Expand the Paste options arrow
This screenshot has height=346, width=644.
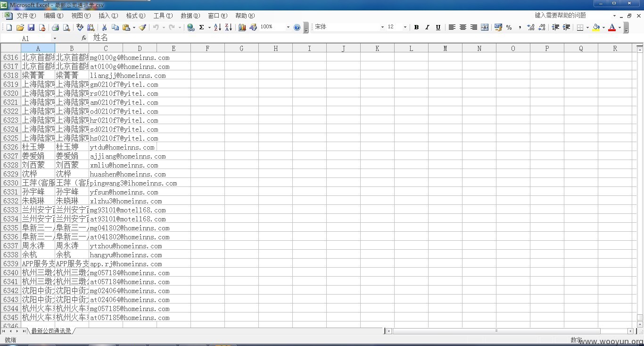click(134, 27)
